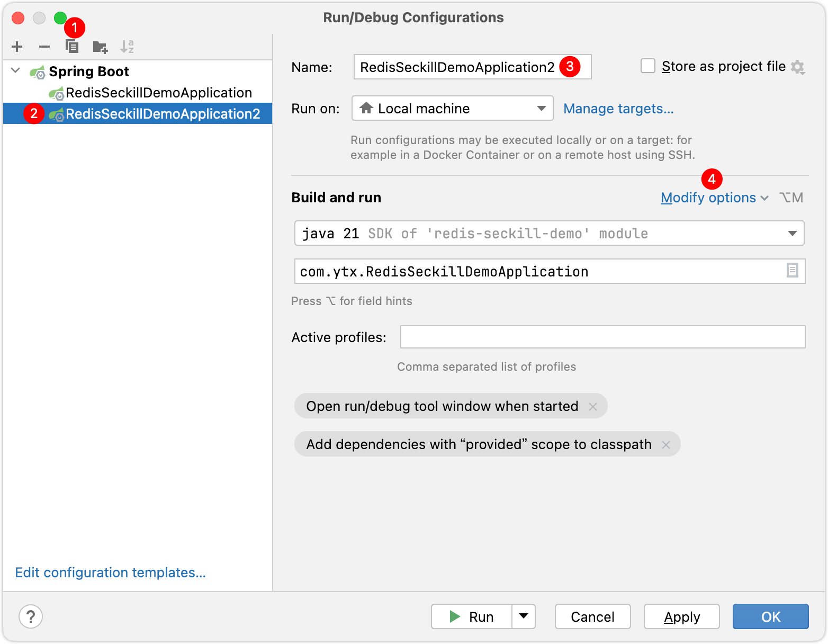The height and width of the screenshot is (644, 828).
Task: Copy the selected run configuration
Action: coord(72,47)
